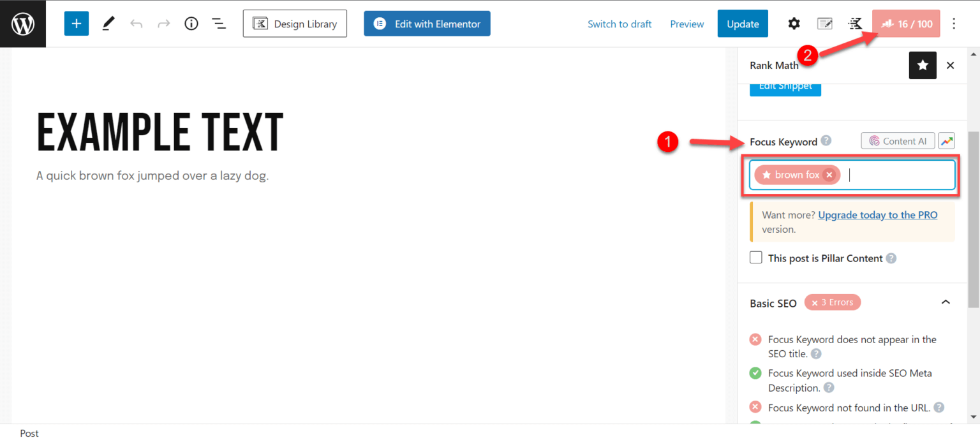Open the Design Library
The image size is (980, 442).
[x=295, y=24]
